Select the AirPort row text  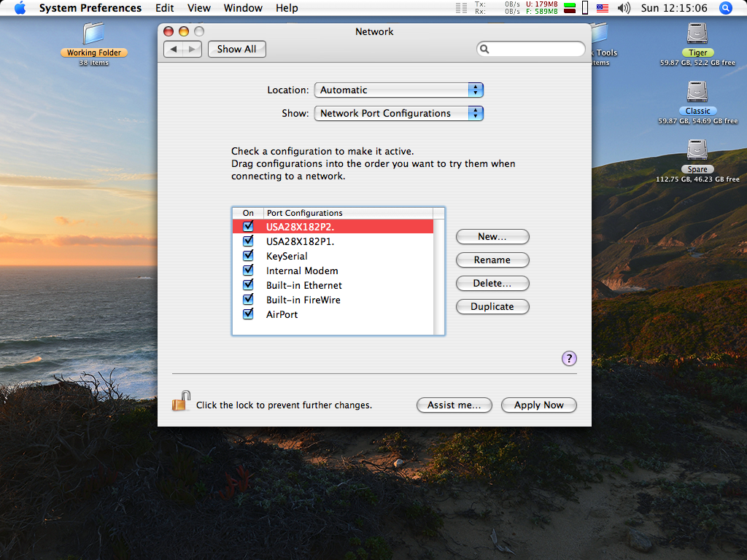pyautogui.click(x=282, y=314)
